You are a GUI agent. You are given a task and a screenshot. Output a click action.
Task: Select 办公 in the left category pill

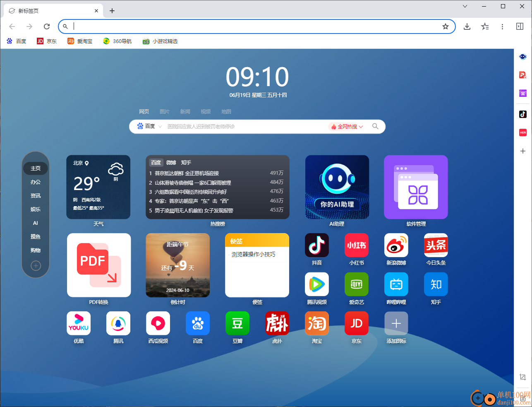click(36, 182)
